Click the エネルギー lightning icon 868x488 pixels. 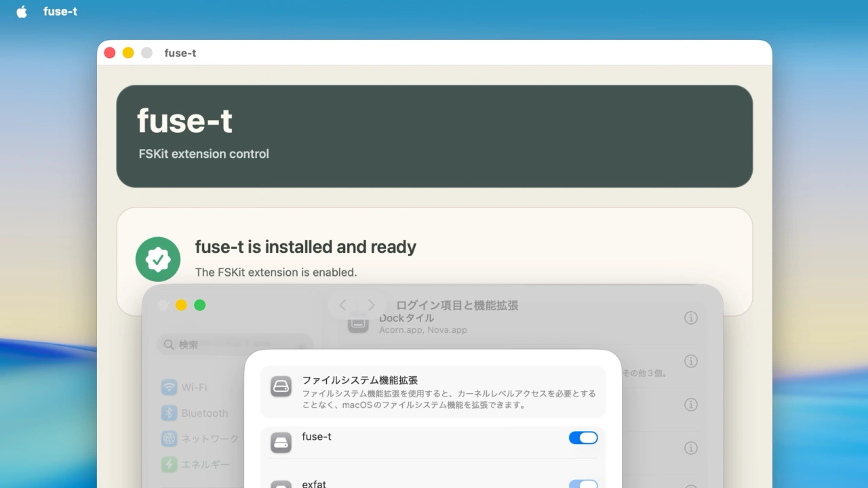click(x=168, y=464)
